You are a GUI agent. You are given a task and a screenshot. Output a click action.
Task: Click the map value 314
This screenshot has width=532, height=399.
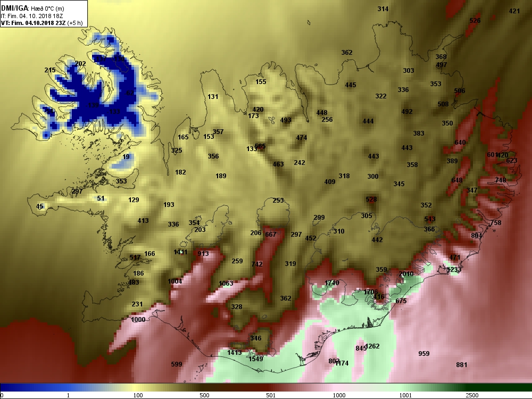(383, 9)
